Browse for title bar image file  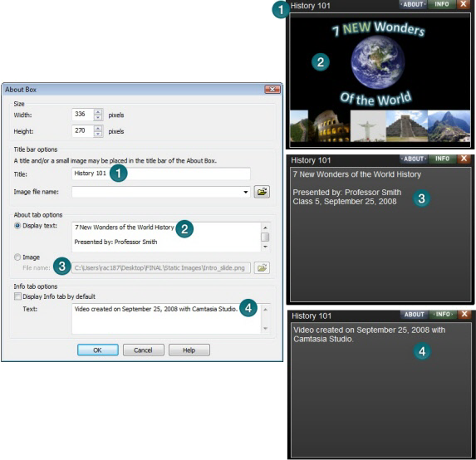[262, 192]
